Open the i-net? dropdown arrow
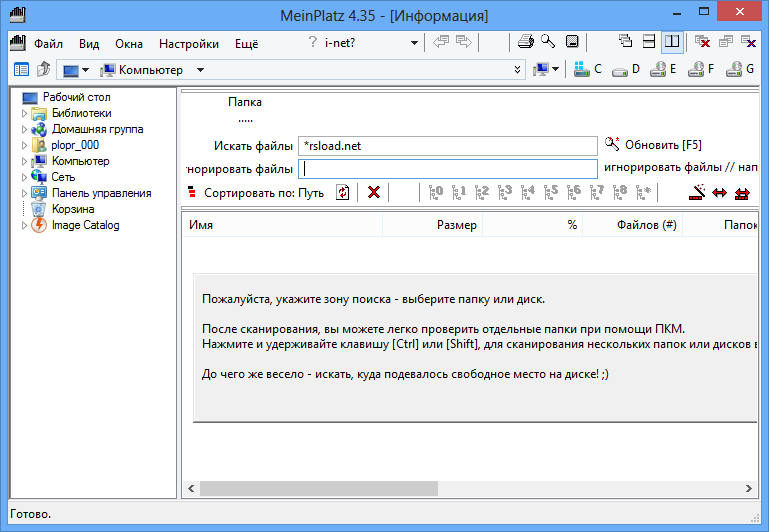Image resolution: width=769 pixels, height=532 pixels. [414, 43]
